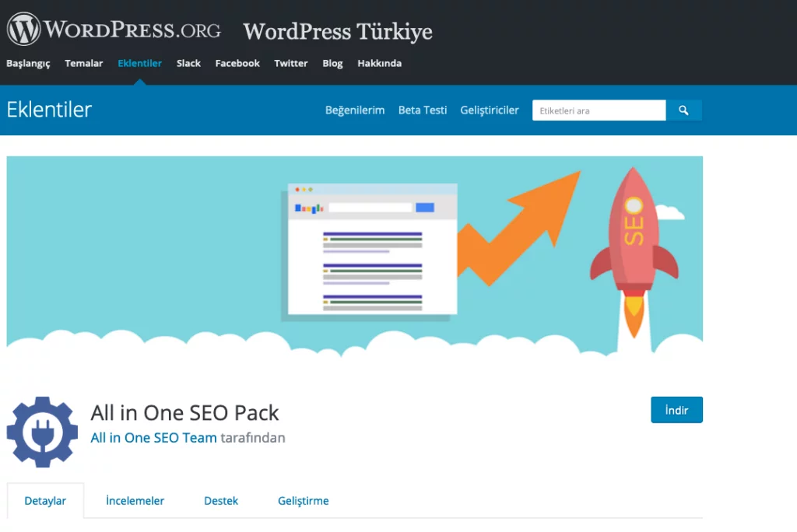Open the Beğenilerim link

coord(355,110)
